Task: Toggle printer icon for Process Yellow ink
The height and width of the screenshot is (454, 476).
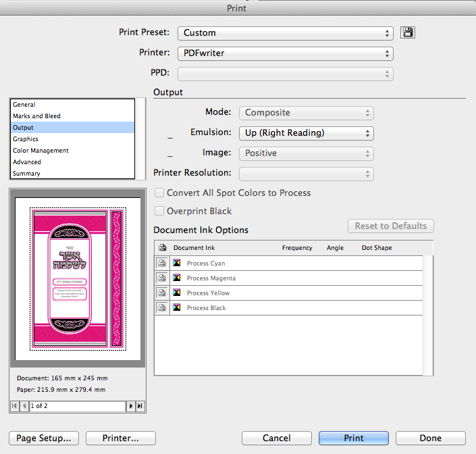Action: pos(162,293)
